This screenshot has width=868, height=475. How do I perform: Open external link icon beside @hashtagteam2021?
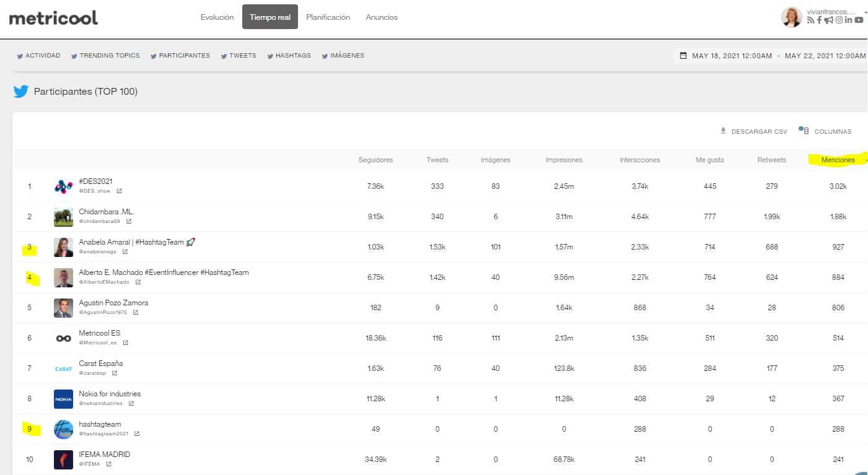coord(137,434)
